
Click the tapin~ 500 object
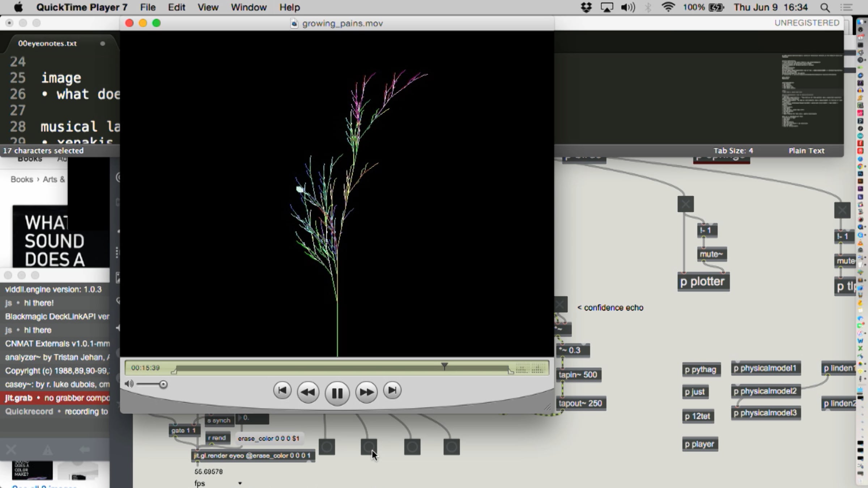(x=578, y=375)
